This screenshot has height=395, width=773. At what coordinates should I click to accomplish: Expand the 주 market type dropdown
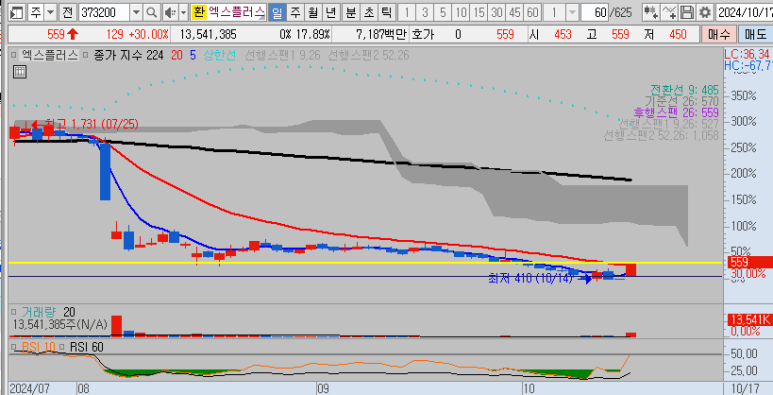(50, 12)
